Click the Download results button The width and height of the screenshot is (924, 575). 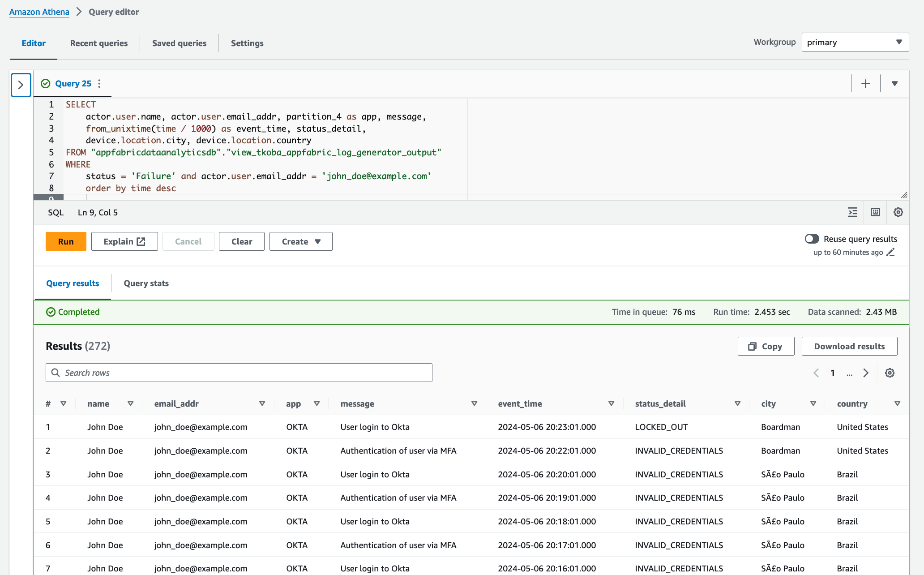(849, 346)
